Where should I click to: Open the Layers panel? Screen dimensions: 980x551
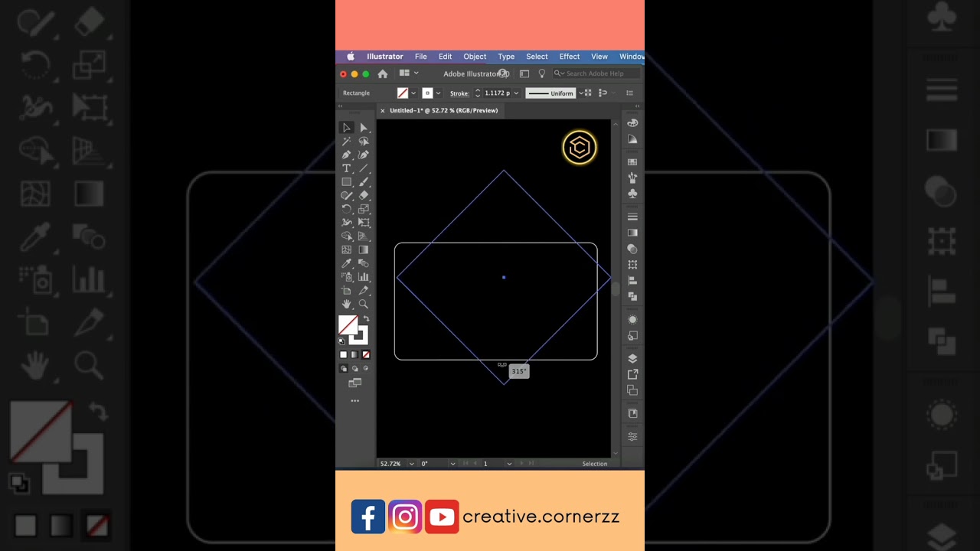click(632, 358)
